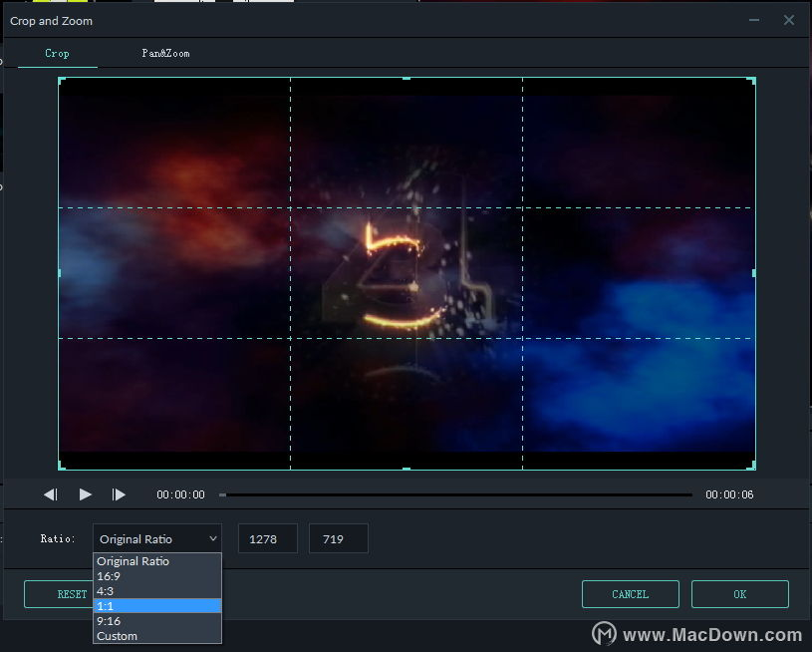
Task: Select the Custom ratio option
Action: [x=157, y=636]
